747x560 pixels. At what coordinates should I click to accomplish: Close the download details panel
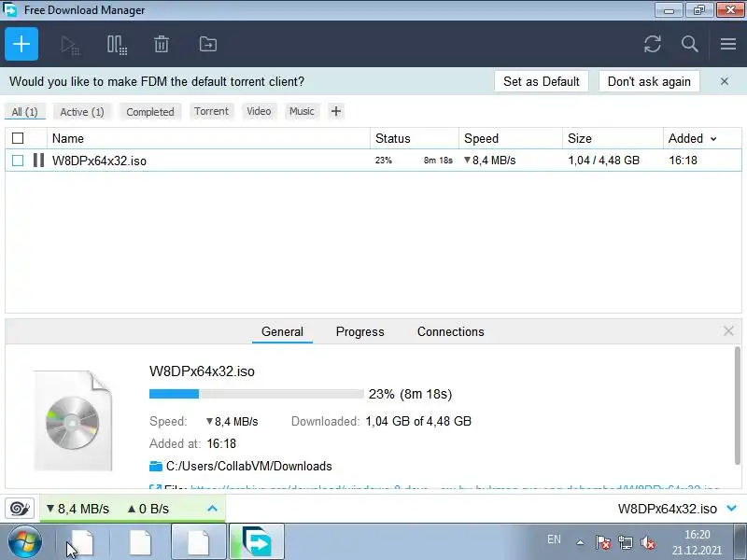coord(728,331)
